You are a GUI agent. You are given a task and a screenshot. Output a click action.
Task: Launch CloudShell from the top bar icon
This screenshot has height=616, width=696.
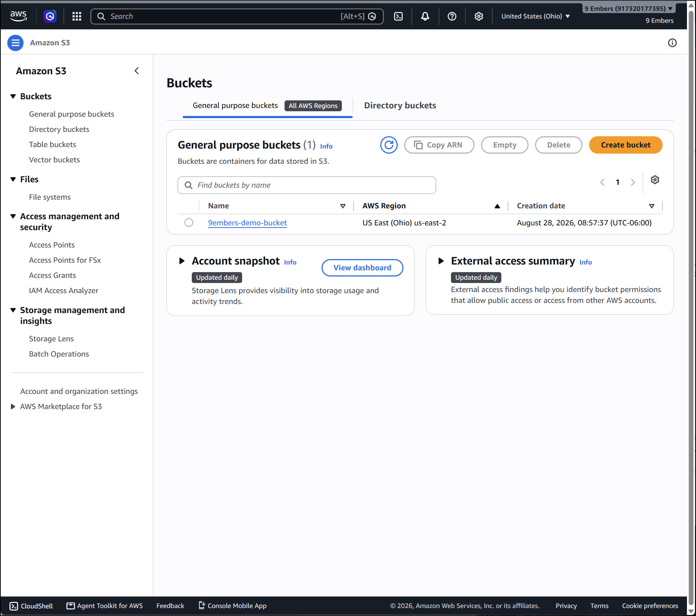pyautogui.click(x=398, y=16)
